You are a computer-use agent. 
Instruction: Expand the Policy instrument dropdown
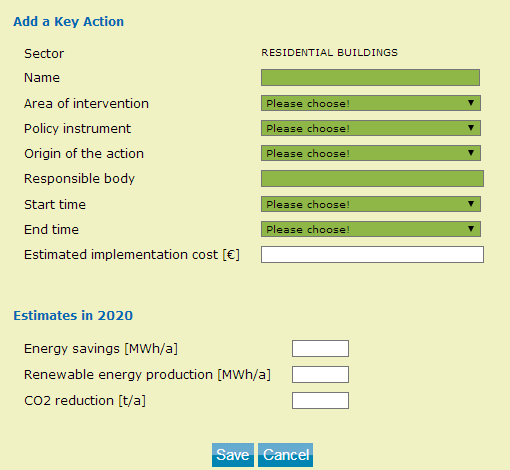[x=371, y=128]
